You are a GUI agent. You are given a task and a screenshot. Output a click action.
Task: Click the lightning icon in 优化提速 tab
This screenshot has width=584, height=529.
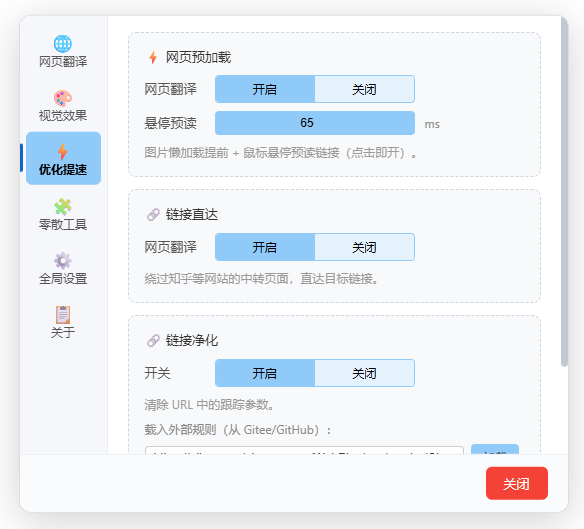tap(63, 152)
